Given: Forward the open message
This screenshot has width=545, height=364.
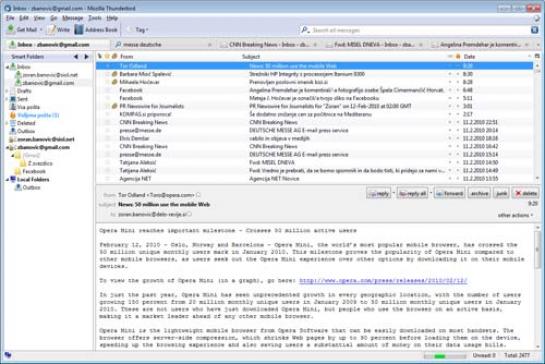Looking at the screenshot, I should tap(449, 193).
